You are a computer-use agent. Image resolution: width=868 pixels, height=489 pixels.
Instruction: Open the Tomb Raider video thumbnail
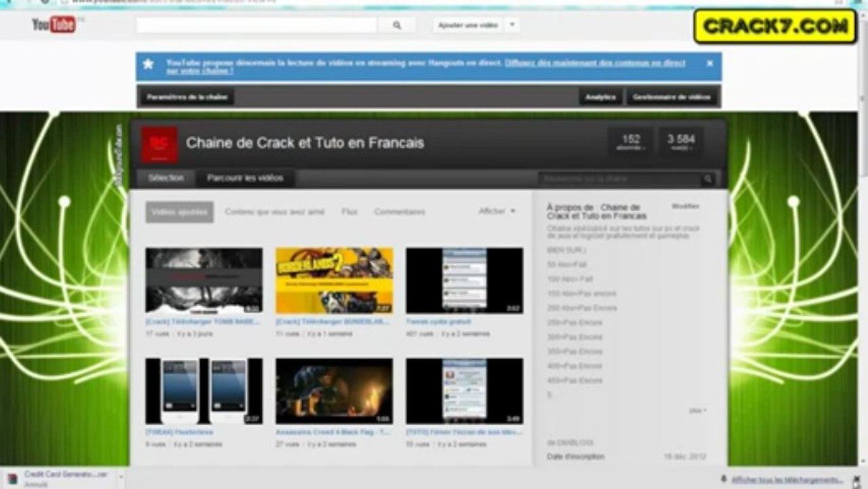click(x=204, y=280)
